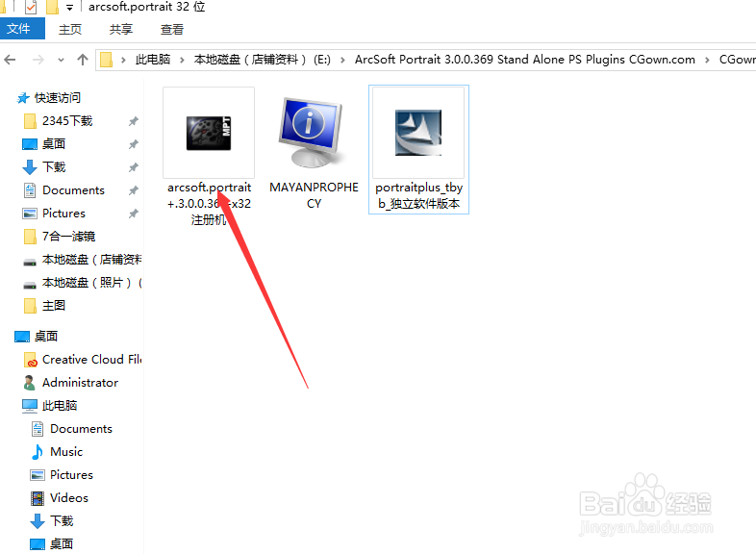The image size is (756, 554).
Task: Open 本地磁盘（照片） drive in sidebar
Action: [x=91, y=283]
